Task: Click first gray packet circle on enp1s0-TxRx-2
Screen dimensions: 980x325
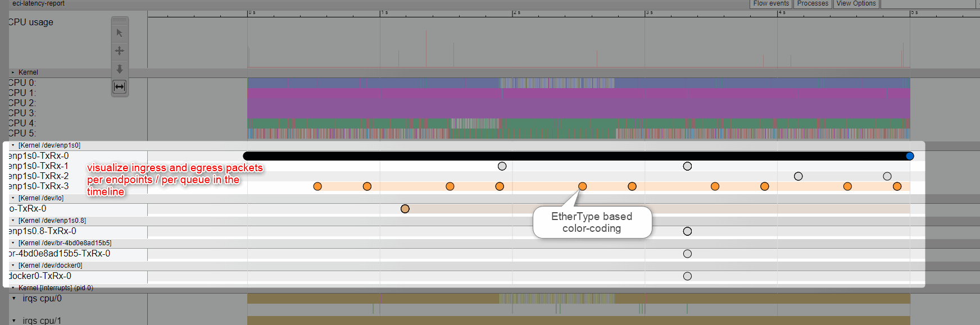Action: (x=798, y=176)
